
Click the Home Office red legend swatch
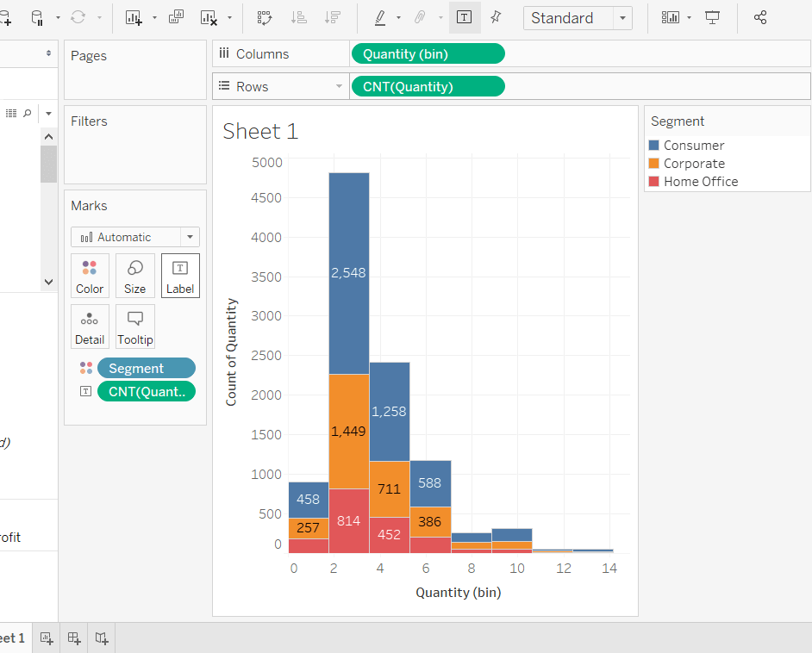click(654, 182)
